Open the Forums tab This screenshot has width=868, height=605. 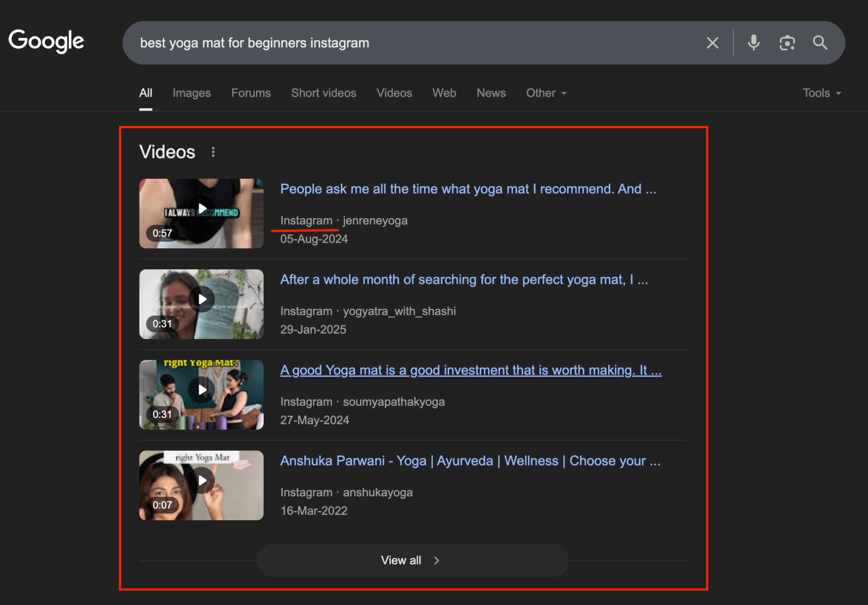[x=251, y=93]
